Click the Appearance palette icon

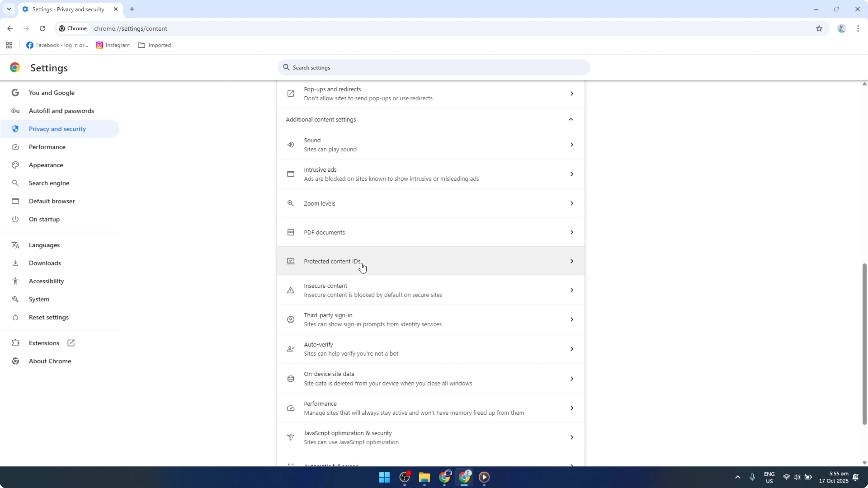(16, 165)
